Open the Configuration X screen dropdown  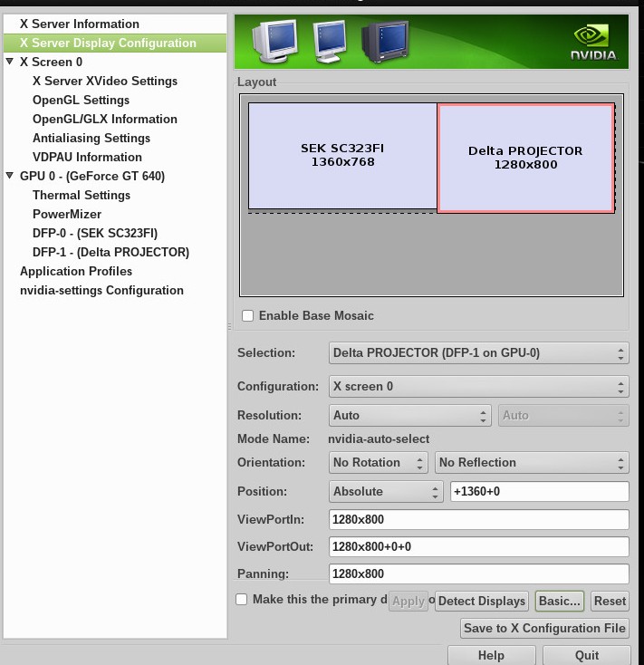tap(478, 386)
